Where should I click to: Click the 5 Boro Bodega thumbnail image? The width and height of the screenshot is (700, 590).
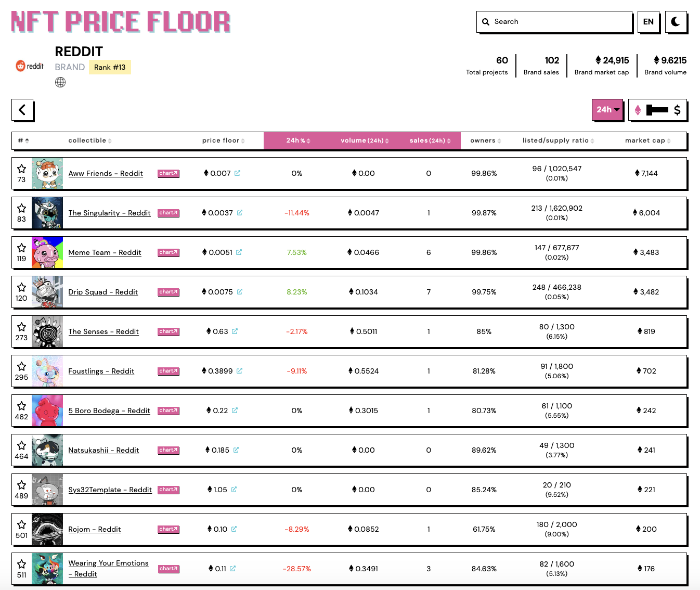(x=47, y=411)
